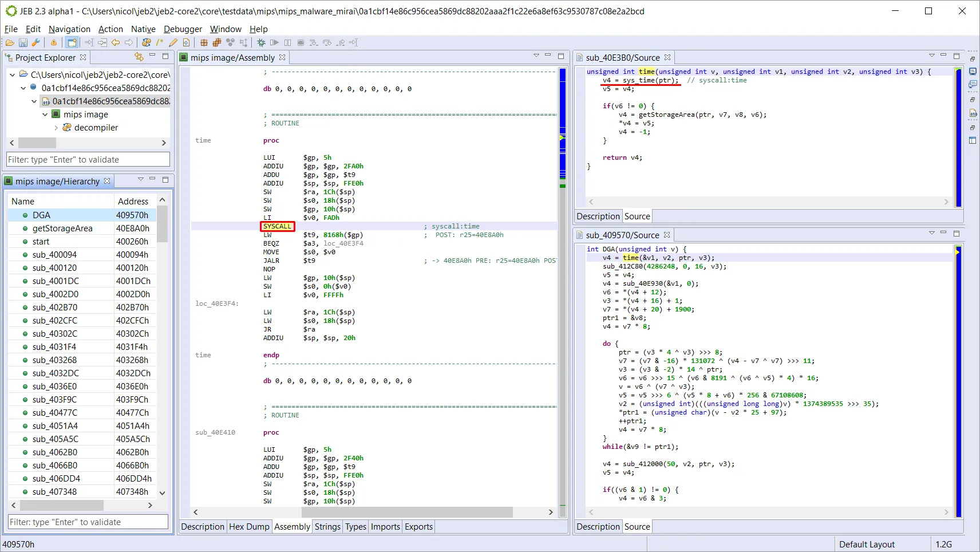
Task: Click the debugger stop icon
Action: pyautogui.click(x=301, y=42)
